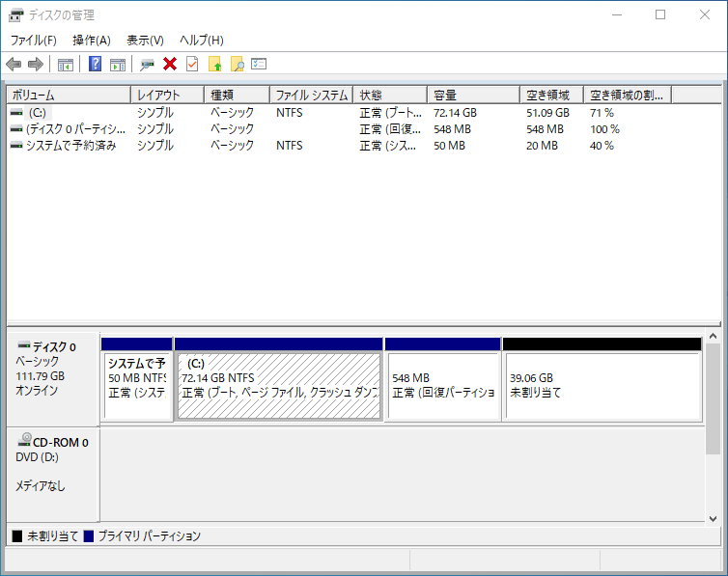The width and height of the screenshot is (728, 576).
Task: Click the ディスク 0 disk icon
Action: (x=24, y=345)
